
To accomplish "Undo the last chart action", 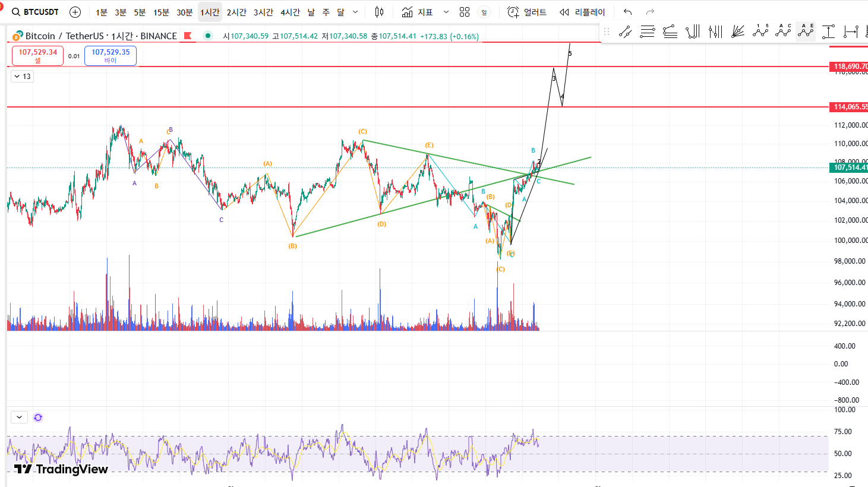I will coord(627,12).
